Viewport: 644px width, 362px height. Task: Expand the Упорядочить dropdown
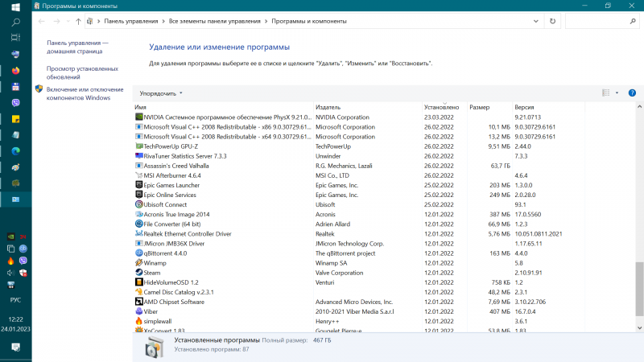pyautogui.click(x=160, y=93)
